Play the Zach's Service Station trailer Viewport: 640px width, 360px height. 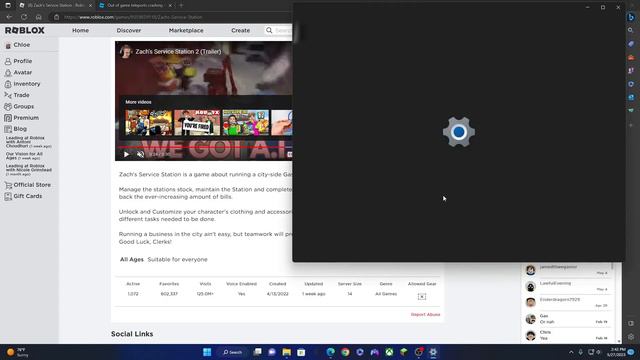click(127, 155)
